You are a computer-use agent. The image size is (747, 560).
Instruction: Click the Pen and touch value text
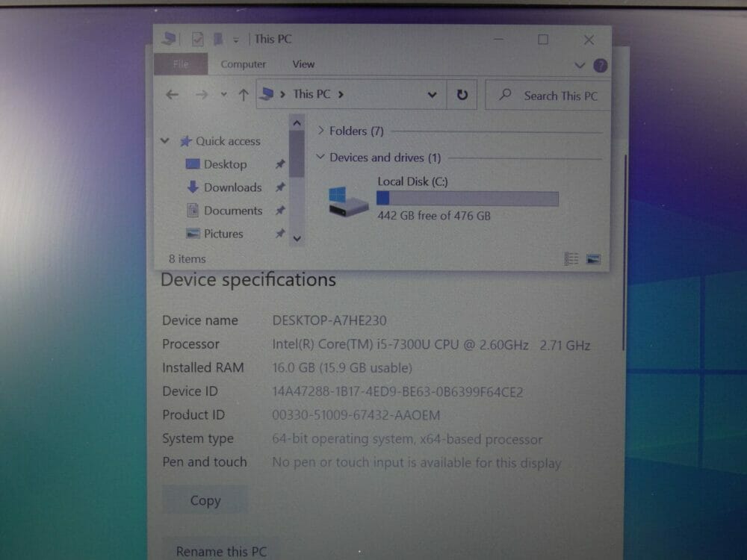[416, 462]
